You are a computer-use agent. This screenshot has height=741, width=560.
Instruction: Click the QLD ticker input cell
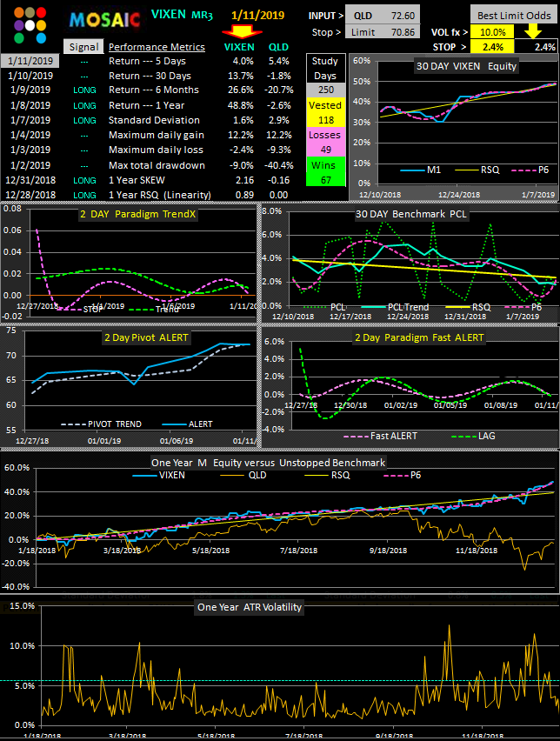(x=363, y=16)
